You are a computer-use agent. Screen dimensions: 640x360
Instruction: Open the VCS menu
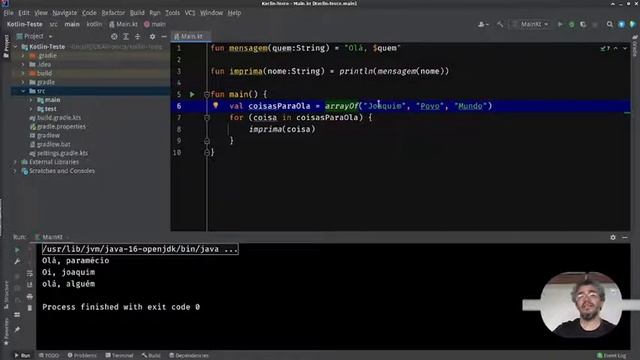click(x=190, y=13)
